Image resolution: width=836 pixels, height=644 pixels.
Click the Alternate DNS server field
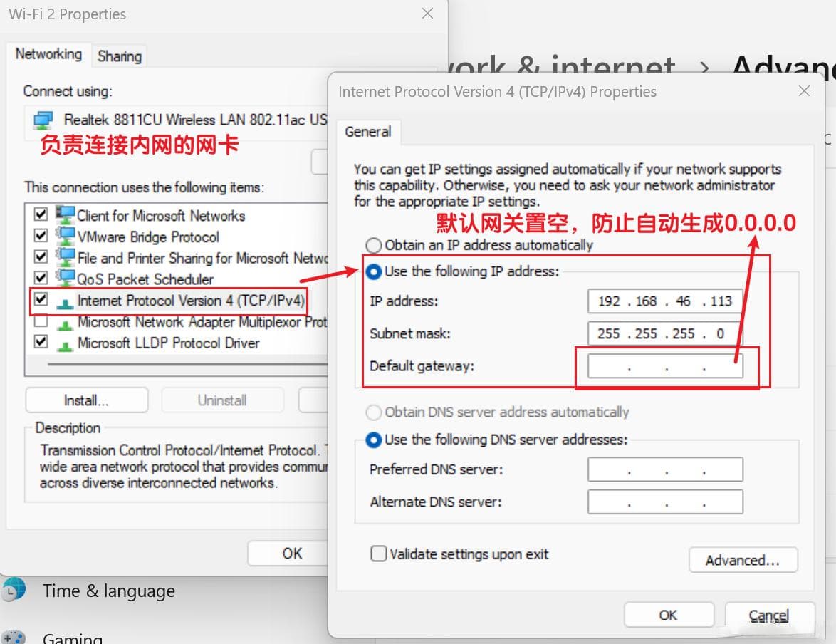(x=665, y=502)
